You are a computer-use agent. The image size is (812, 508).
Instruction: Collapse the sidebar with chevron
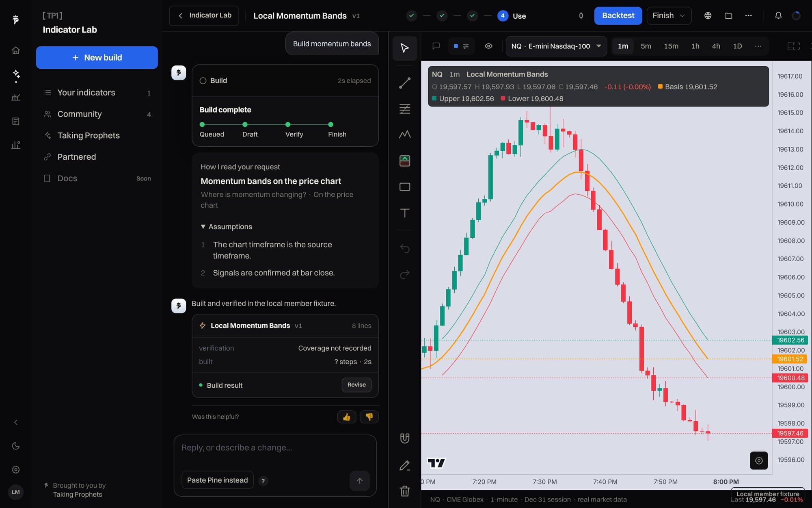click(16, 422)
